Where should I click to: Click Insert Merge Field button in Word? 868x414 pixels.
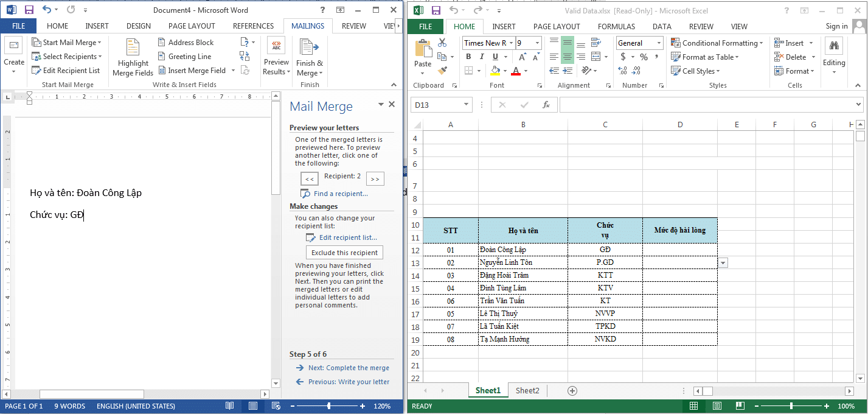[x=191, y=70]
